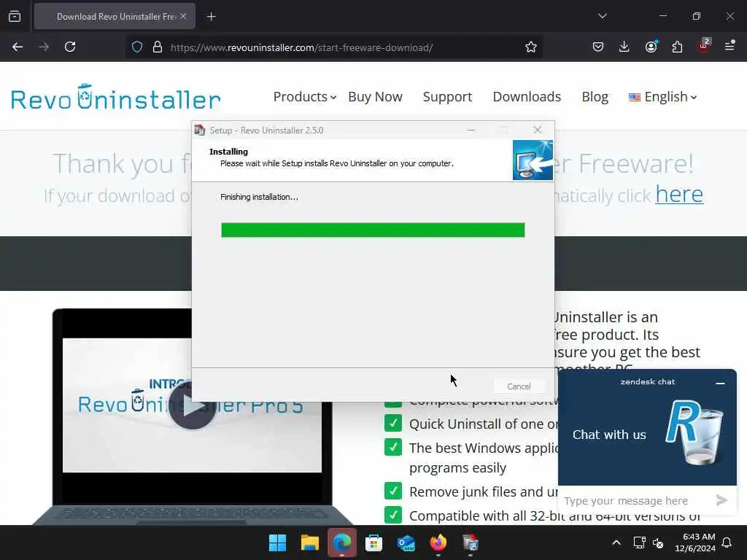Bookmark this page with the star icon
747x560 pixels.
531,47
